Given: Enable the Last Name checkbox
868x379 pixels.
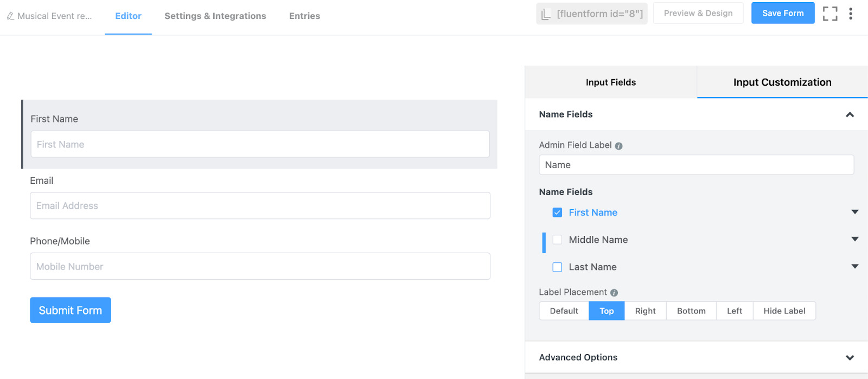Looking at the screenshot, I should click(557, 267).
